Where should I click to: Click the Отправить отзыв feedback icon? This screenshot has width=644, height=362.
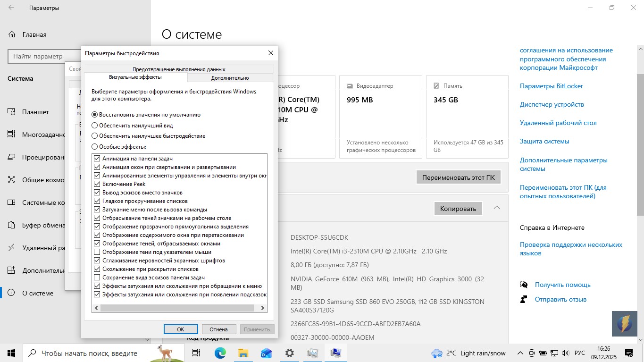(x=524, y=299)
